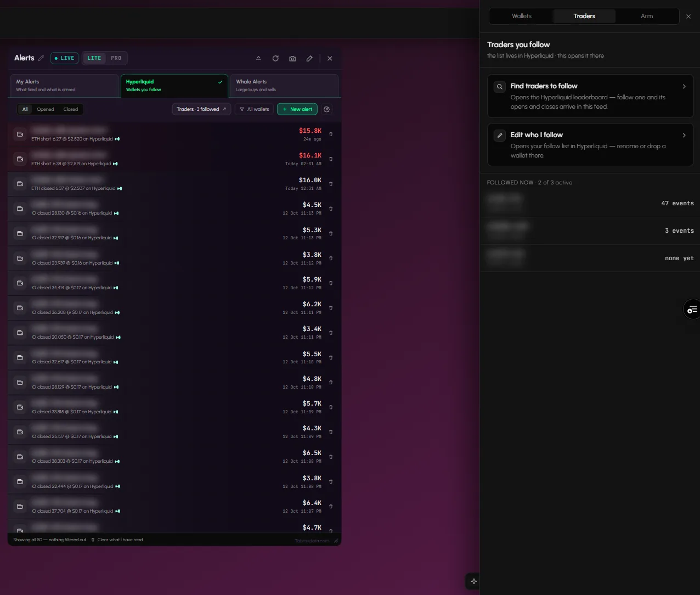The height and width of the screenshot is (595, 700).
Task: Switch to LITE mode
Action: coord(94,58)
